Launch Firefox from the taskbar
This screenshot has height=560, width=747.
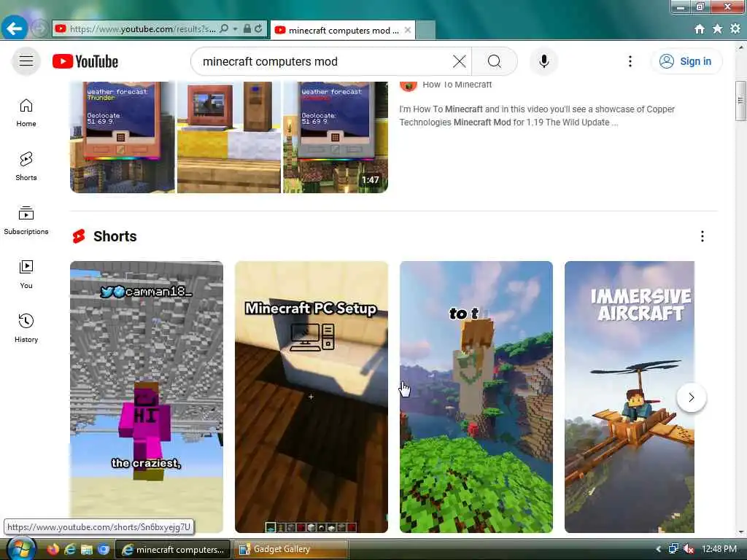[x=53, y=550]
